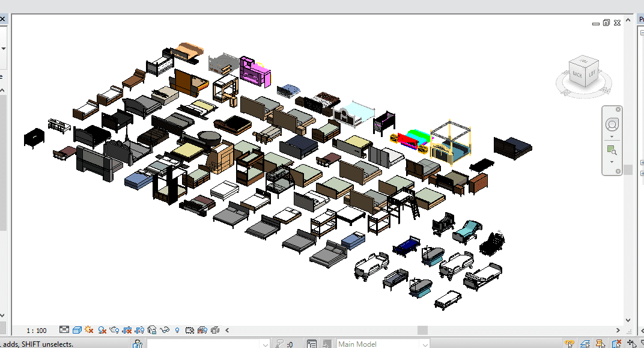Screen dimensions: 644x348
Task: Click the Zoom Region icon in navigation bar
Action: (612, 150)
